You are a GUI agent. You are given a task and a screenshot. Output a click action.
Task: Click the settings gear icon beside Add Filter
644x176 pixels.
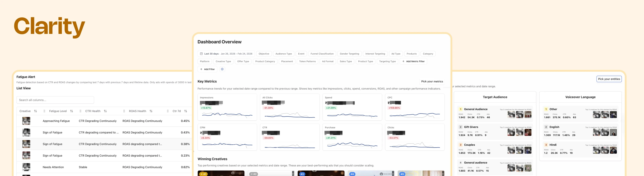[x=222, y=69]
